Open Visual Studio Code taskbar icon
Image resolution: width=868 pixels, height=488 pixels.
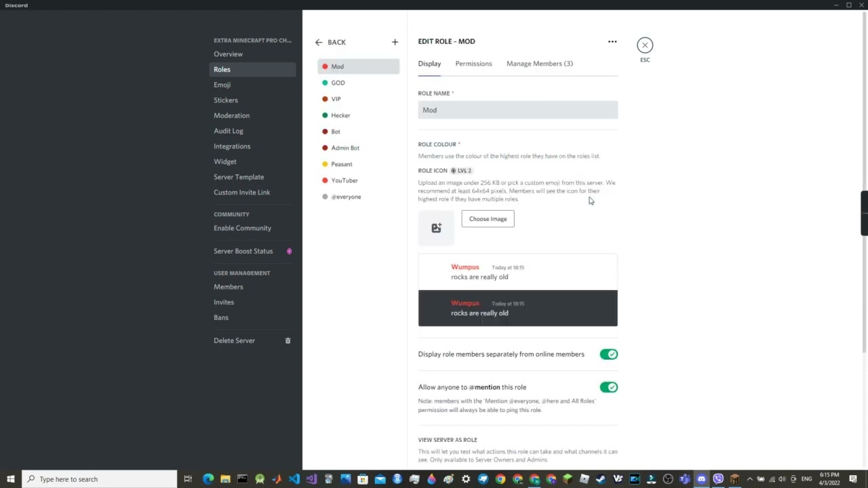(294, 479)
